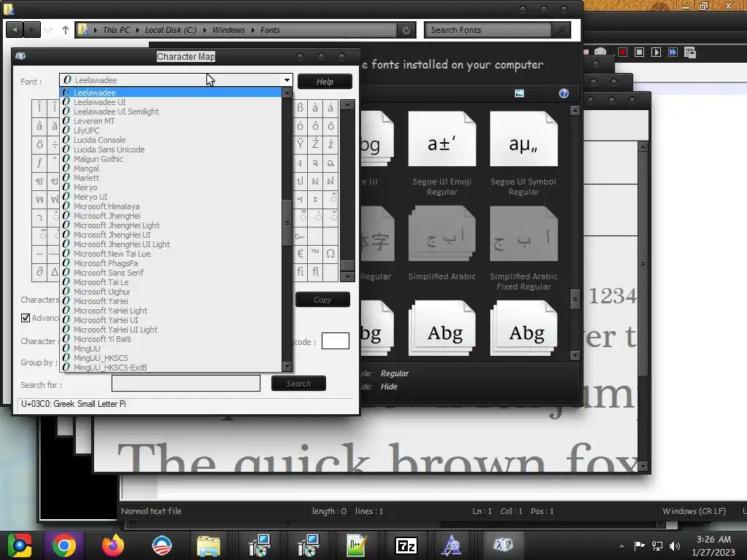The height and width of the screenshot is (560, 747).
Task: Open File Explorer from the taskbar
Action: pos(209,545)
